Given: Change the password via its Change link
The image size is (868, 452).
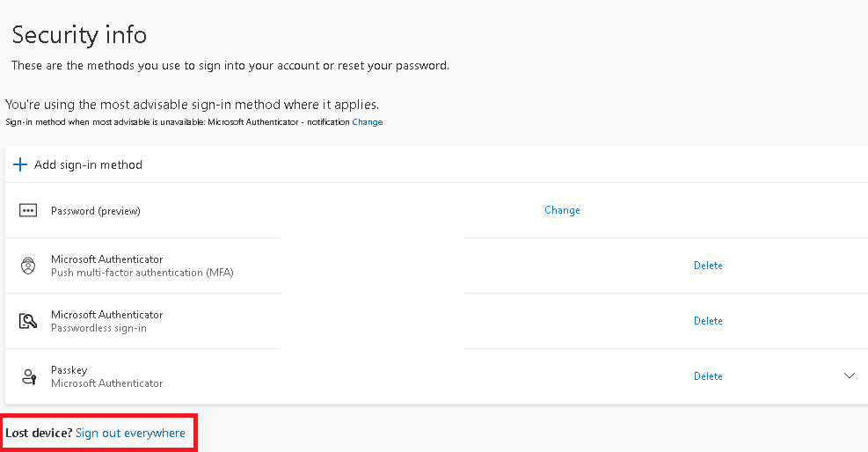Looking at the screenshot, I should [x=562, y=210].
